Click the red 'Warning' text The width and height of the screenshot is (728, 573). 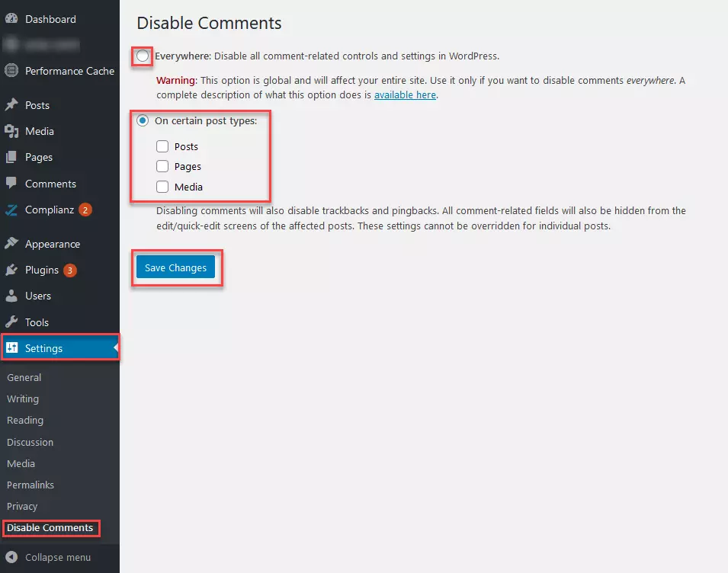coord(176,80)
